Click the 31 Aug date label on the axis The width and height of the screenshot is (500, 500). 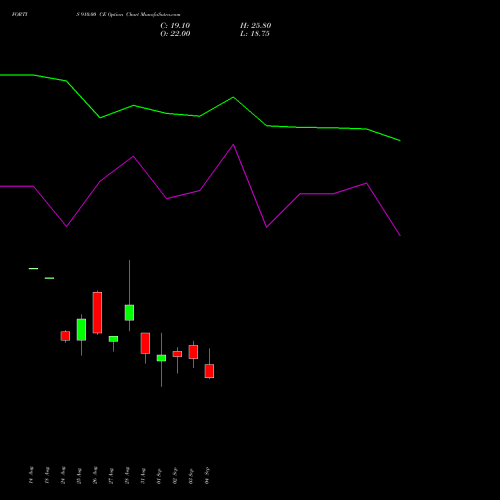[143, 475]
